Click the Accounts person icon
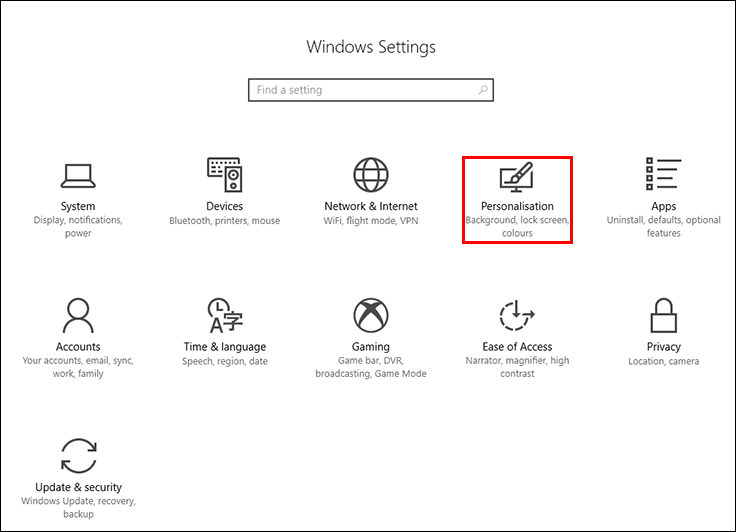The width and height of the screenshot is (736, 532). click(x=78, y=315)
